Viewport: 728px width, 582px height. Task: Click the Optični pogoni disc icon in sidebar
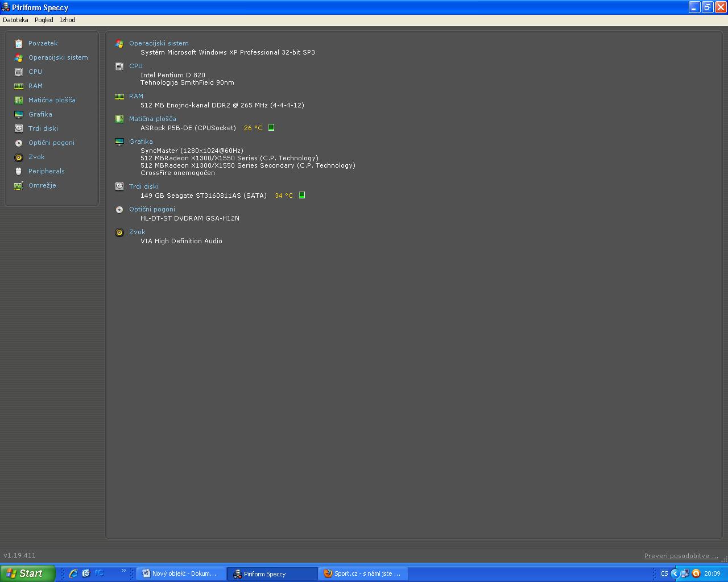19,143
